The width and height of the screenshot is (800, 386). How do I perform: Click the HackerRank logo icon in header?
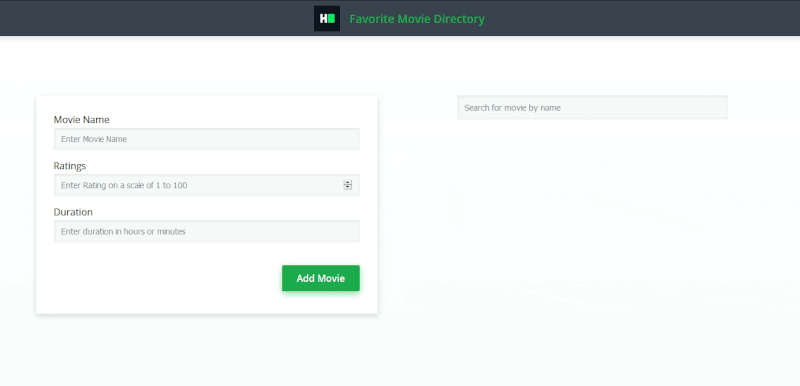(x=327, y=19)
